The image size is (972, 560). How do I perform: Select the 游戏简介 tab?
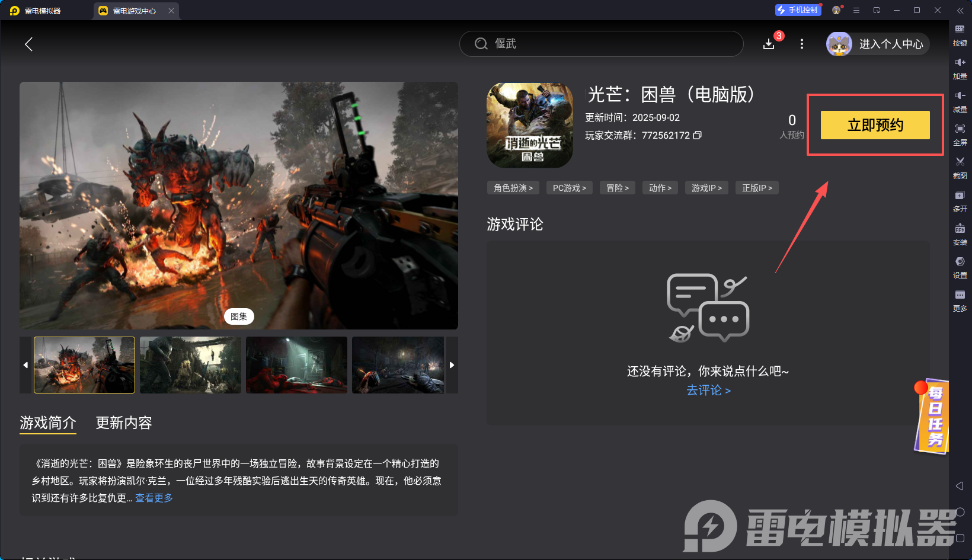[x=48, y=423]
